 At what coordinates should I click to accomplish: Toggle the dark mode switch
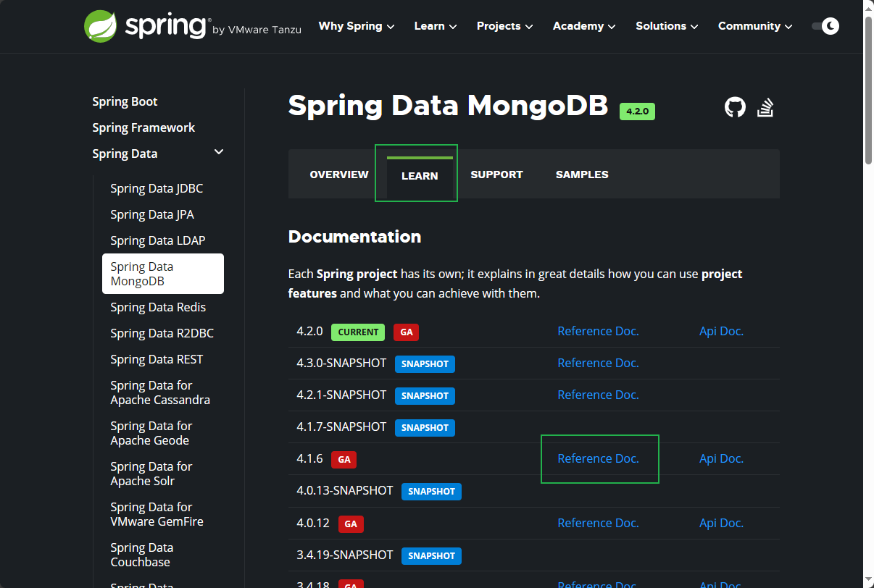tap(825, 26)
